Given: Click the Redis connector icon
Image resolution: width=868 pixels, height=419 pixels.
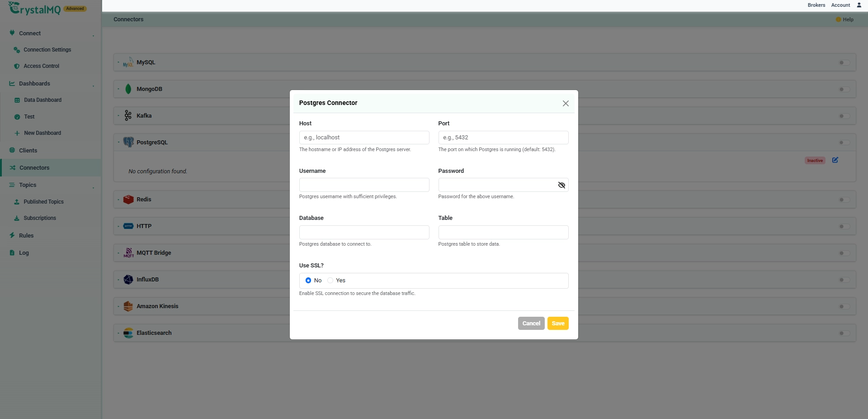Looking at the screenshot, I should tap(128, 200).
